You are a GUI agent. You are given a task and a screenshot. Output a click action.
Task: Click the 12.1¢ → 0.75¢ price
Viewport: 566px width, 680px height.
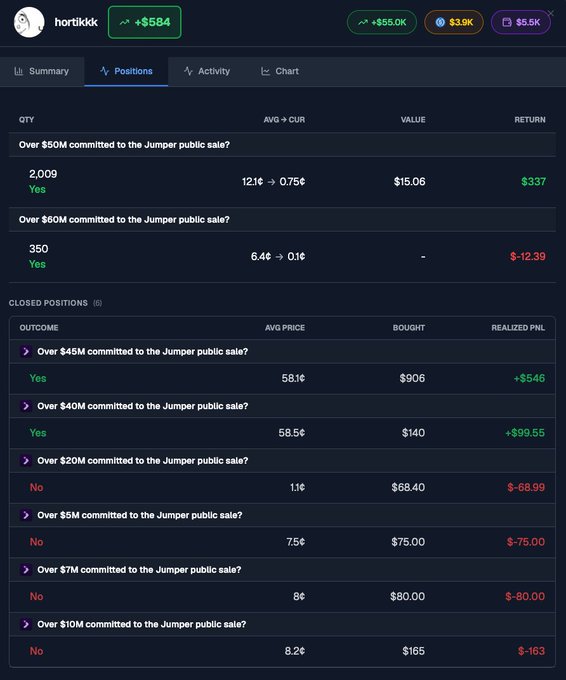(273, 182)
